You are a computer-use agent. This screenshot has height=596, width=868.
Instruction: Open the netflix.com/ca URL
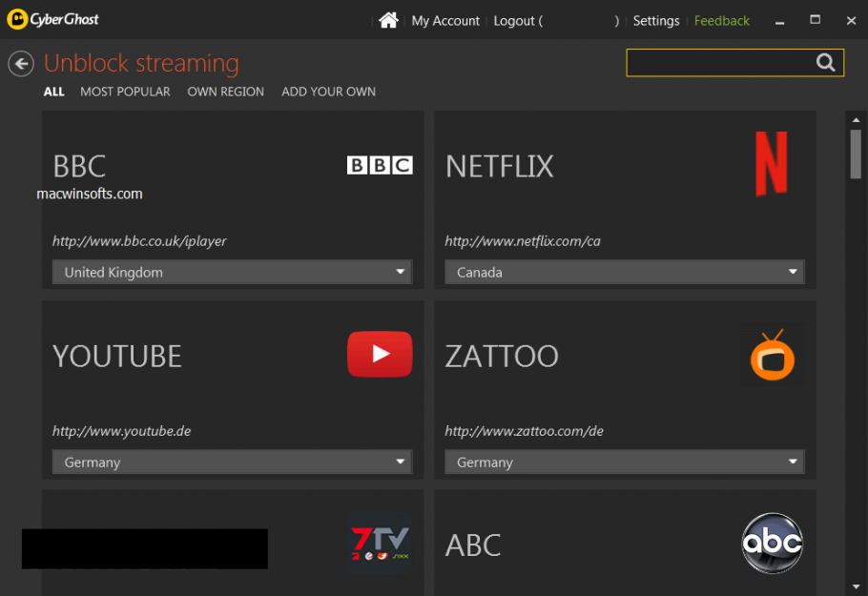point(523,241)
